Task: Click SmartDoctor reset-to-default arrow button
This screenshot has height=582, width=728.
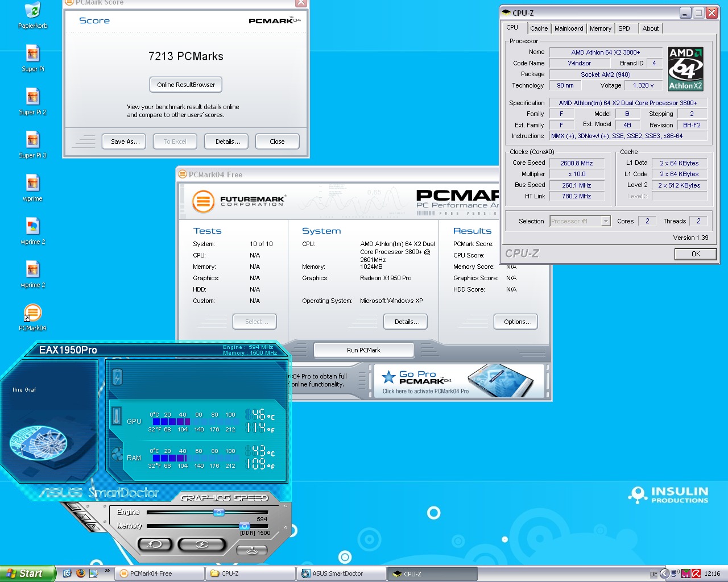Action: pos(155,544)
